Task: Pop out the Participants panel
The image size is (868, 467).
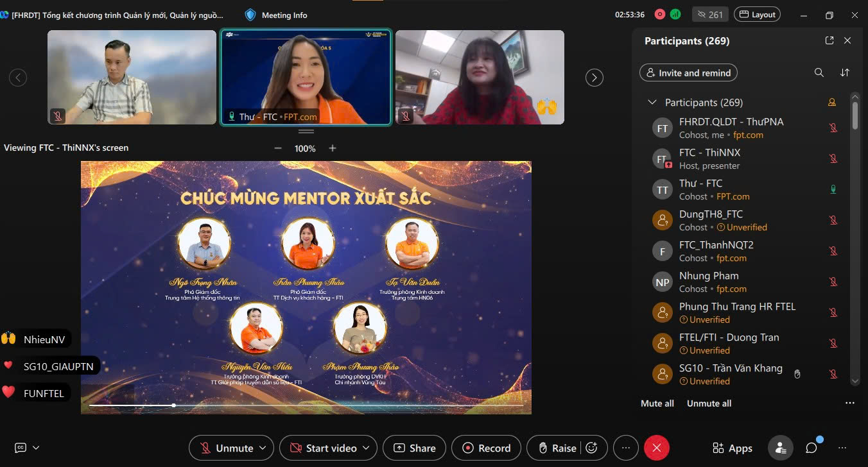Action: point(829,40)
